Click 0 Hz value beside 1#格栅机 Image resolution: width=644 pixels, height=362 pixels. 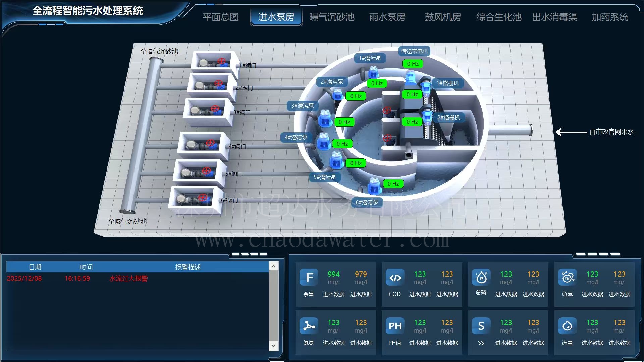pyautogui.click(x=412, y=94)
